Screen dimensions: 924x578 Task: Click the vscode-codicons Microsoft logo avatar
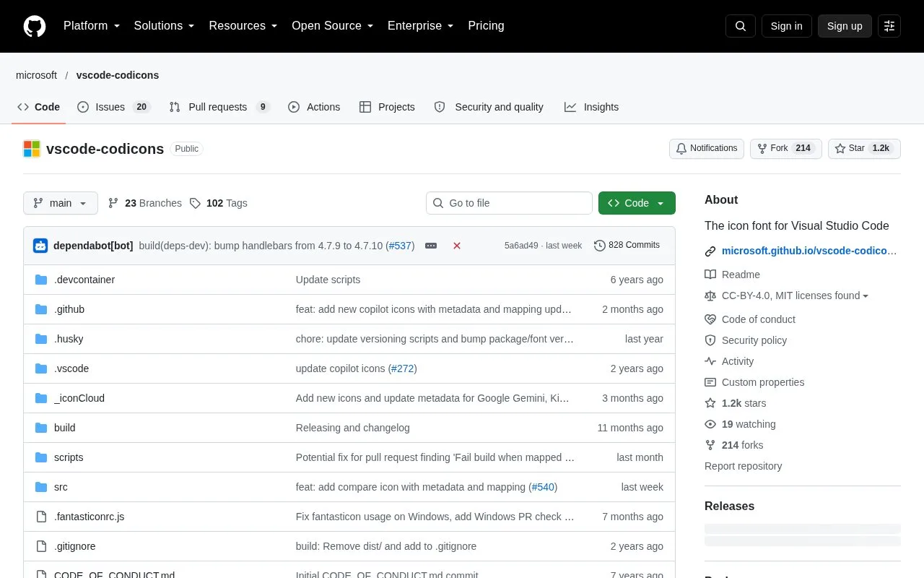point(32,149)
